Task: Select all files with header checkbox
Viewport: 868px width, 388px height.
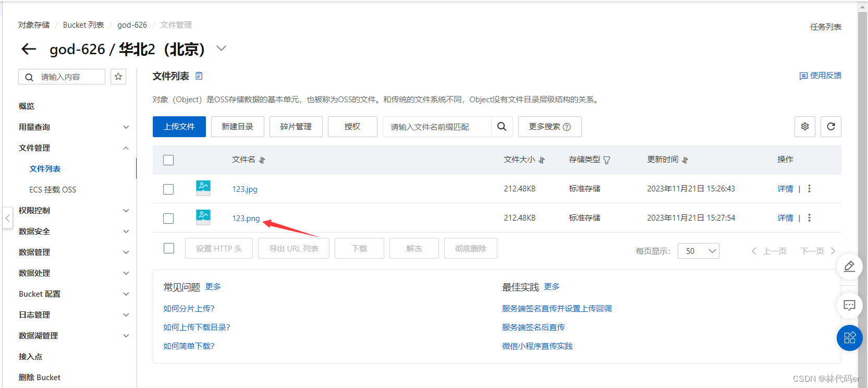Action: 168,160
